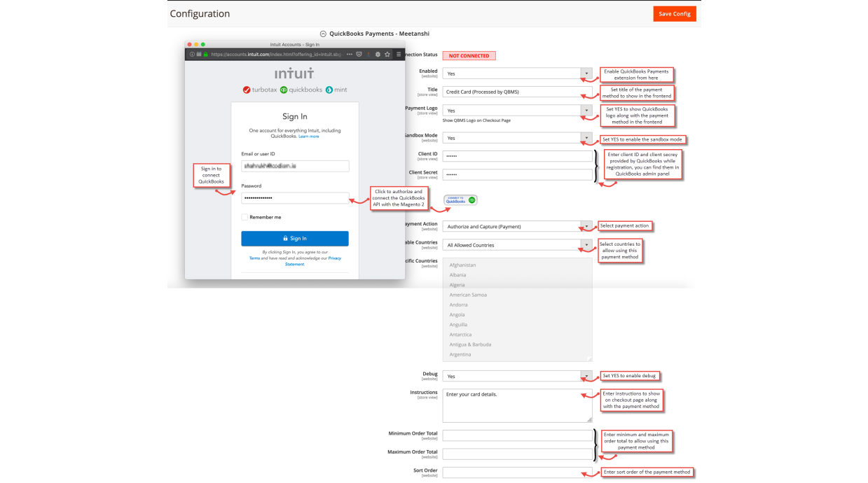
Task: Click the Intuit logo
Action: (295, 73)
